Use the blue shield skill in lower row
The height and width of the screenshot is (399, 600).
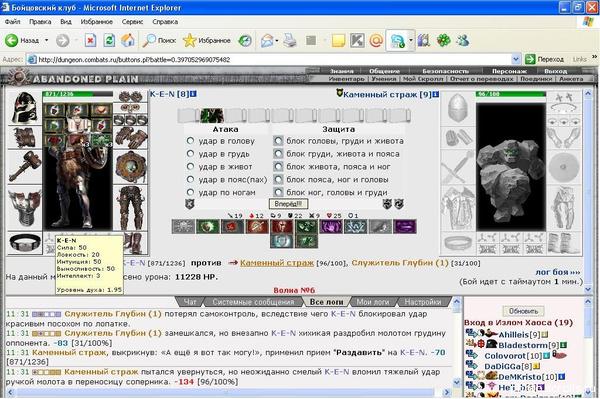pos(282,241)
